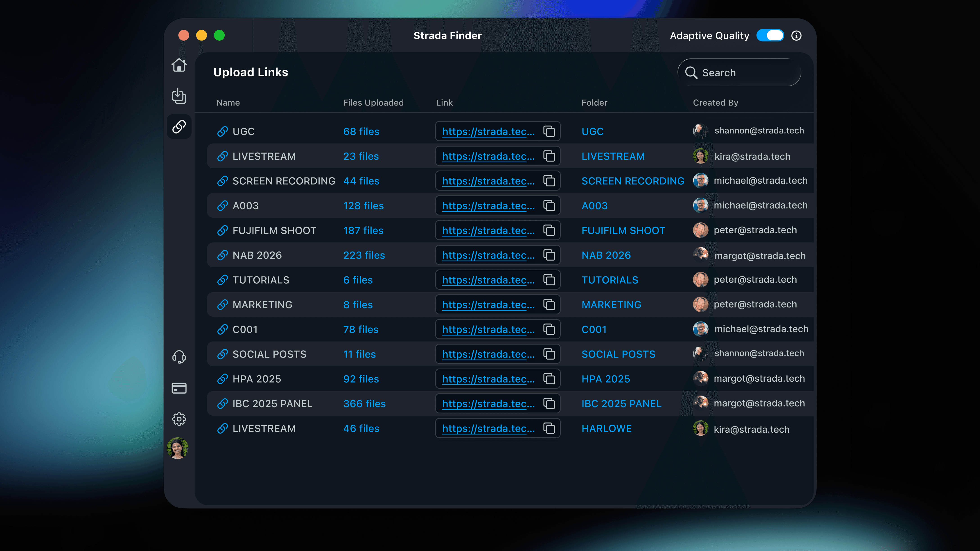This screenshot has width=980, height=551.
Task: Open the downloads icon in the sidebar
Action: 179,96
